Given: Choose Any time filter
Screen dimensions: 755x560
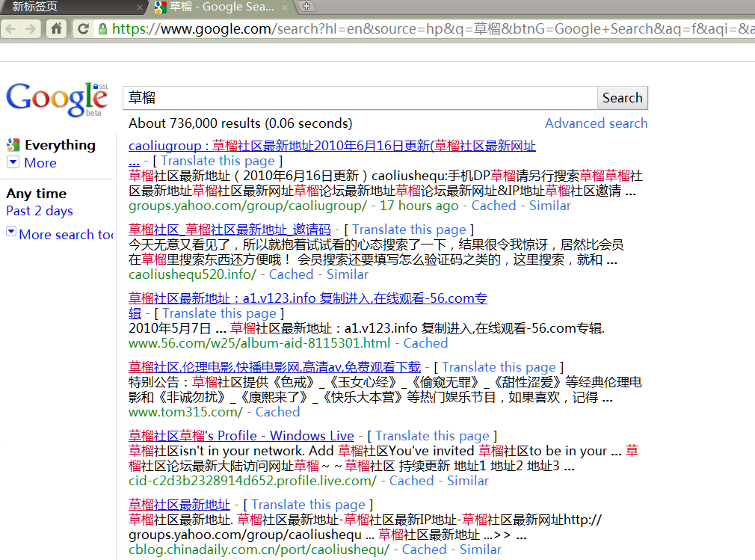Looking at the screenshot, I should [x=37, y=194].
